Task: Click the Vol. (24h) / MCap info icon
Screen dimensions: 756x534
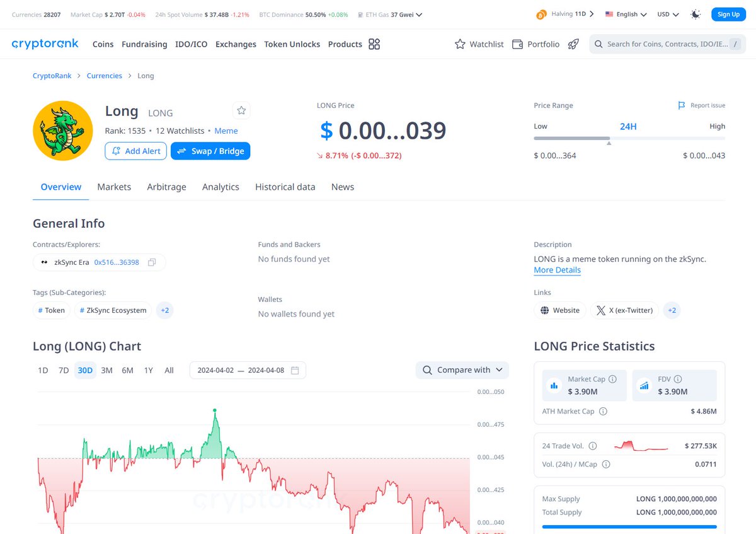Action: pyautogui.click(x=606, y=464)
